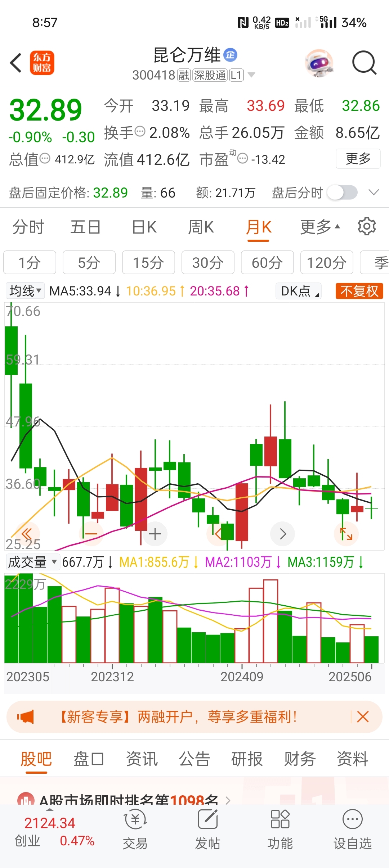
Task: Tap the 202409 date axis marker
Action: 242,677
